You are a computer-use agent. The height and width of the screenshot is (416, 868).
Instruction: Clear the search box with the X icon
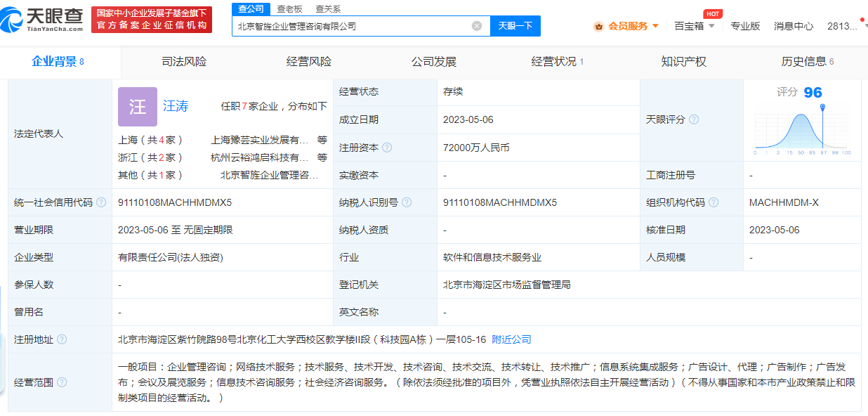click(x=477, y=26)
